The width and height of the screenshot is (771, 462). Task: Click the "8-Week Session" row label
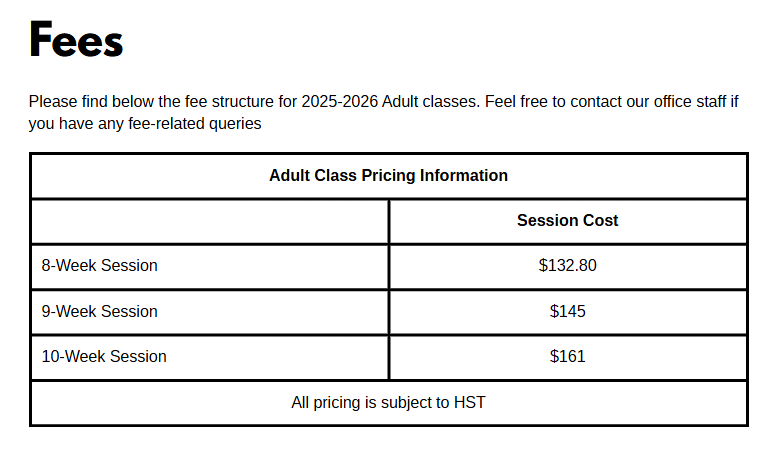[x=100, y=266]
